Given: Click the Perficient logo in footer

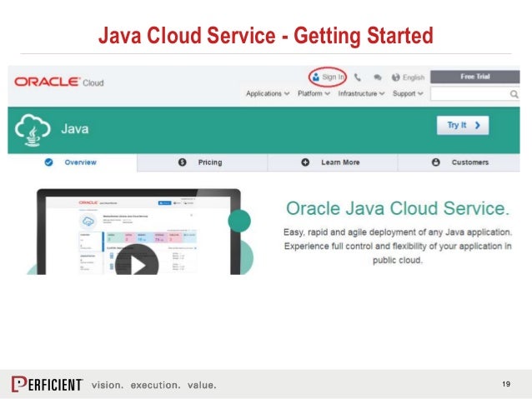Looking at the screenshot, I should [47, 384].
